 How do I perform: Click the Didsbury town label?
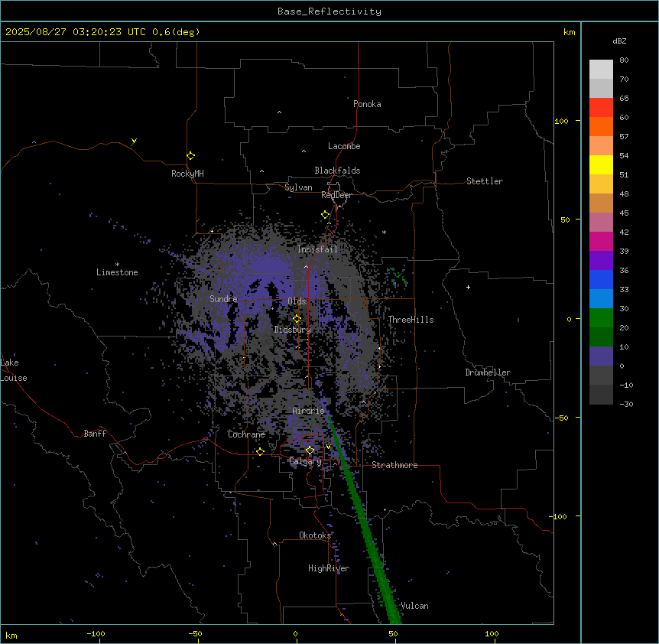pyautogui.click(x=293, y=330)
